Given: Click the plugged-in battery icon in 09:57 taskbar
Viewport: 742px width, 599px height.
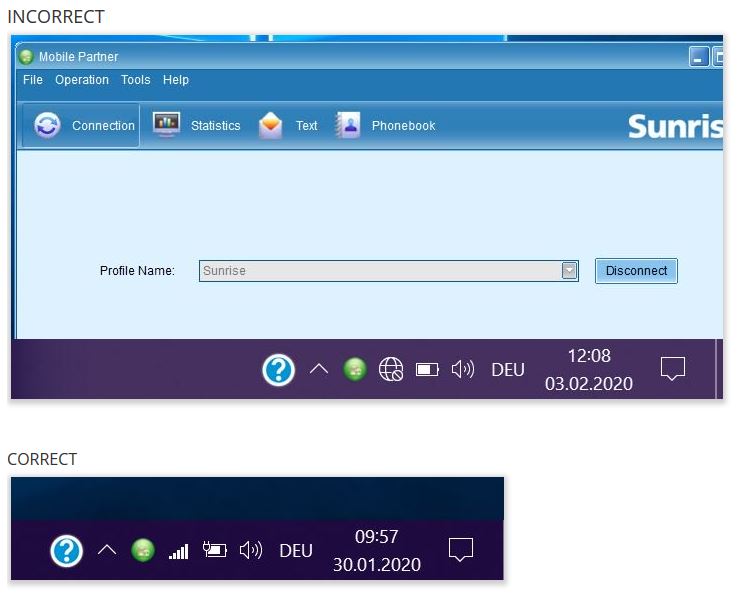Looking at the screenshot, I should click(215, 549).
